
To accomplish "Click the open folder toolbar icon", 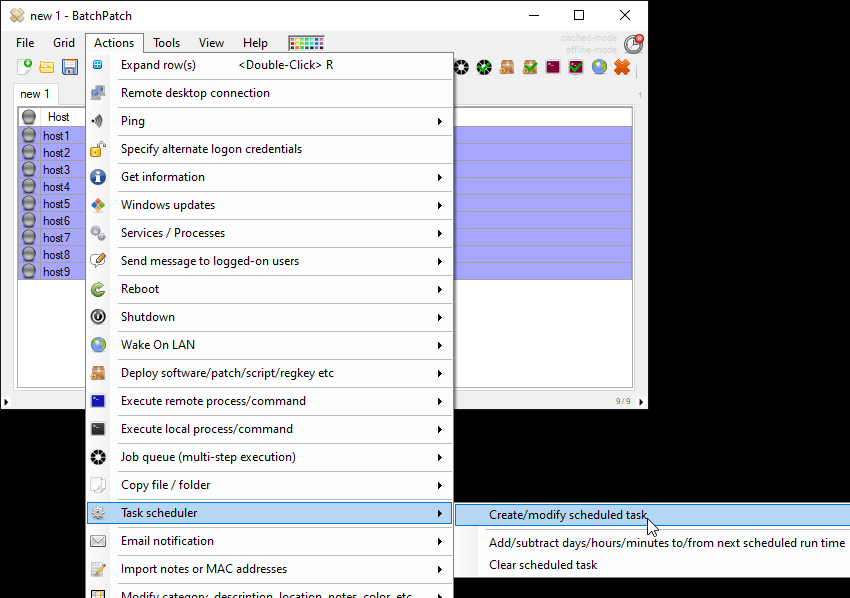I will tap(47, 67).
